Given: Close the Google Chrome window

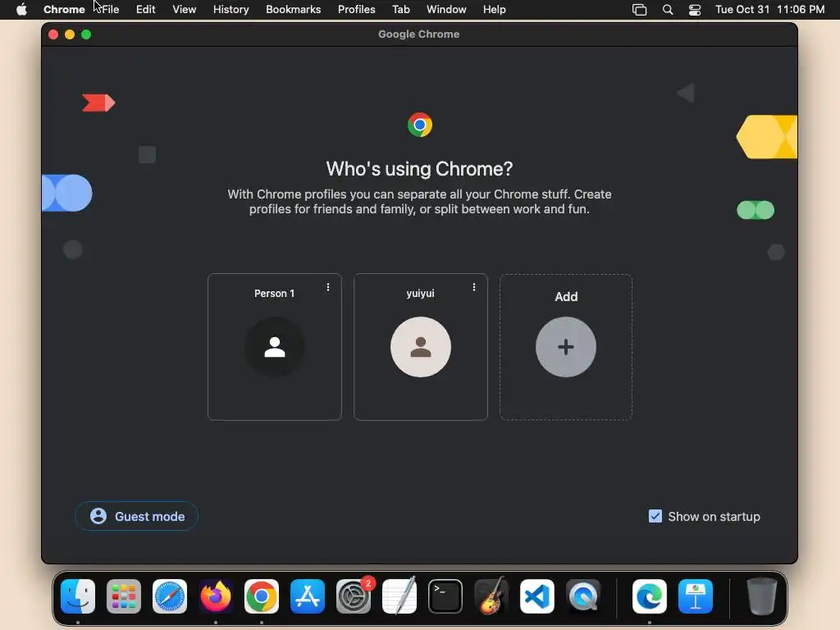Looking at the screenshot, I should tap(53, 34).
